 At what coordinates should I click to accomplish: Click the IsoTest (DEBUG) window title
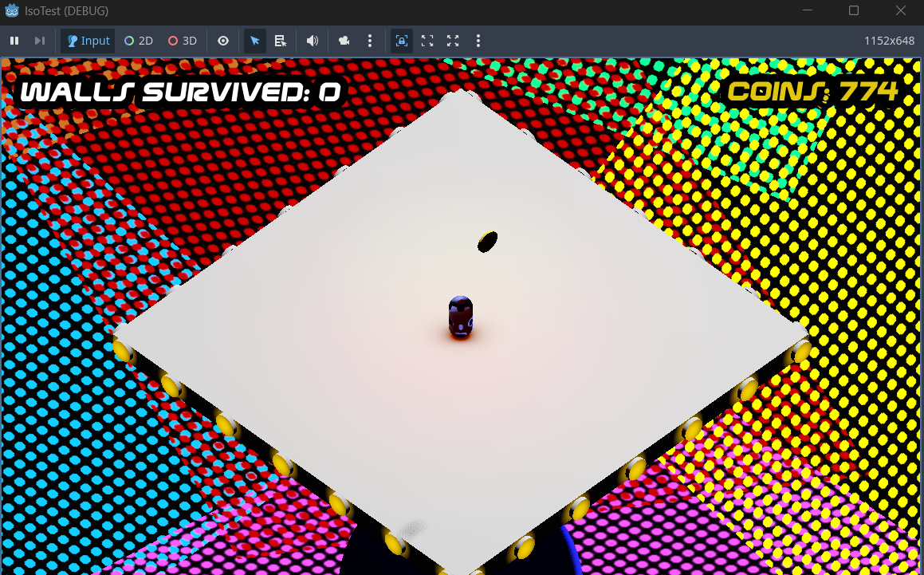pos(67,10)
